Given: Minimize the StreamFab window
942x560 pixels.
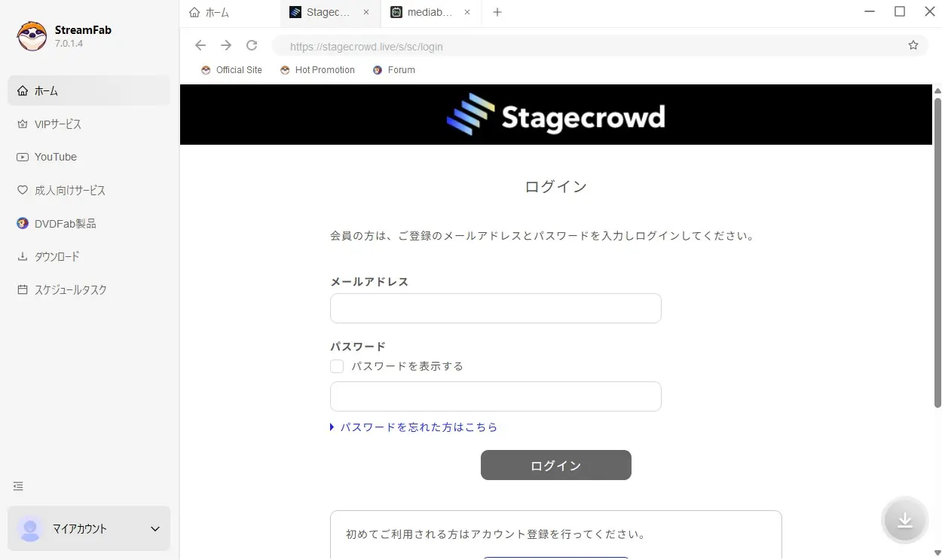Looking at the screenshot, I should (871, 12).
